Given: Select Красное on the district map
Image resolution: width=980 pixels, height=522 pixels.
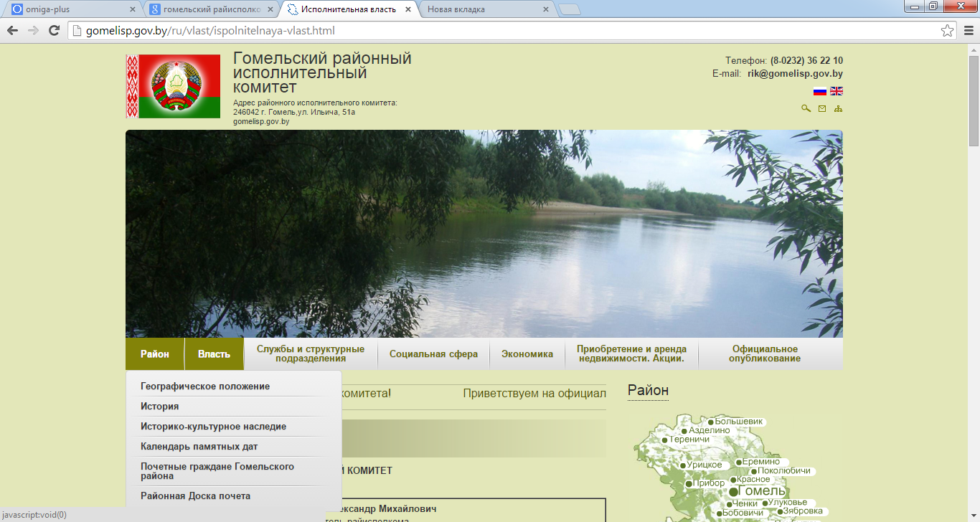Looking at the screenshot, I should [x=750, y=480].
